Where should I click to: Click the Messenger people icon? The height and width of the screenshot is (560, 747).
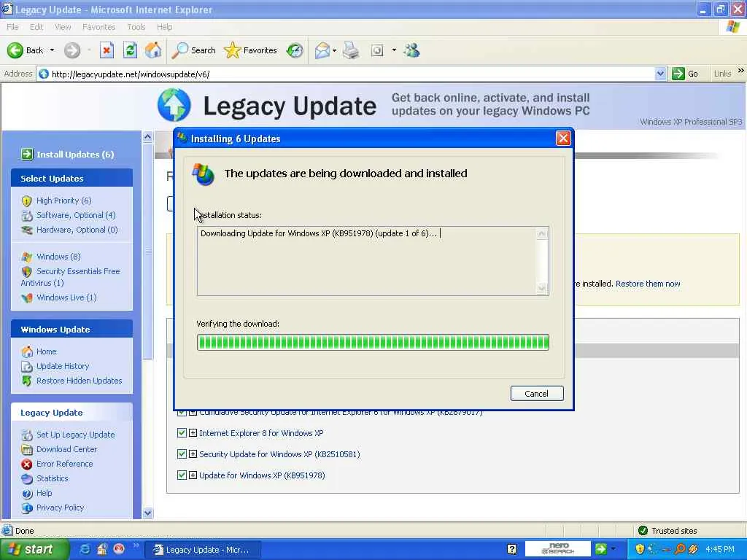pyautogui.click(x=411, y=50)
